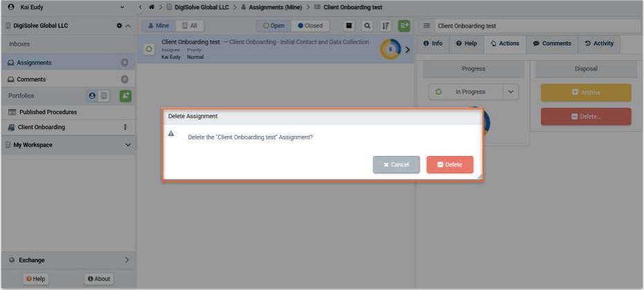Toggle the All assignments filter
Viewport: 644px width, 290px height.
point(190,26)
